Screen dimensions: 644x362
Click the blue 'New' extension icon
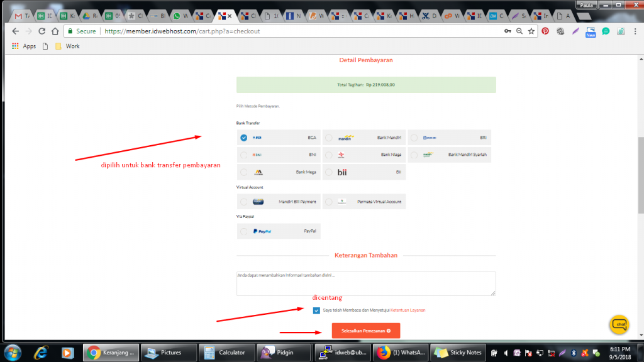pyautogui.click(x=591, y=31)
